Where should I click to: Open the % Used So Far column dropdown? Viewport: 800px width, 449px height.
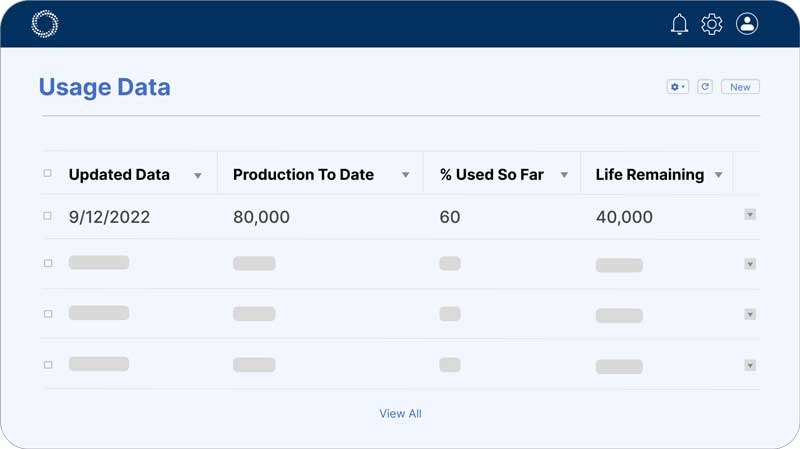tap(564, 176)
